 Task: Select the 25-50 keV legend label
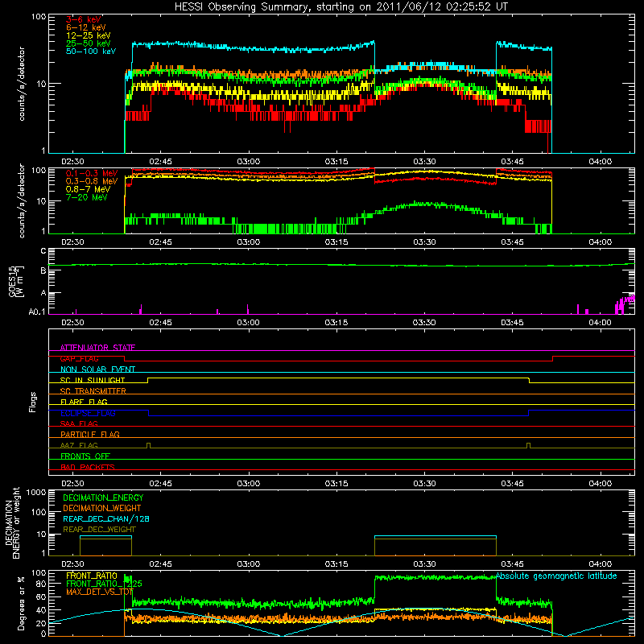[x=89, y=43]
